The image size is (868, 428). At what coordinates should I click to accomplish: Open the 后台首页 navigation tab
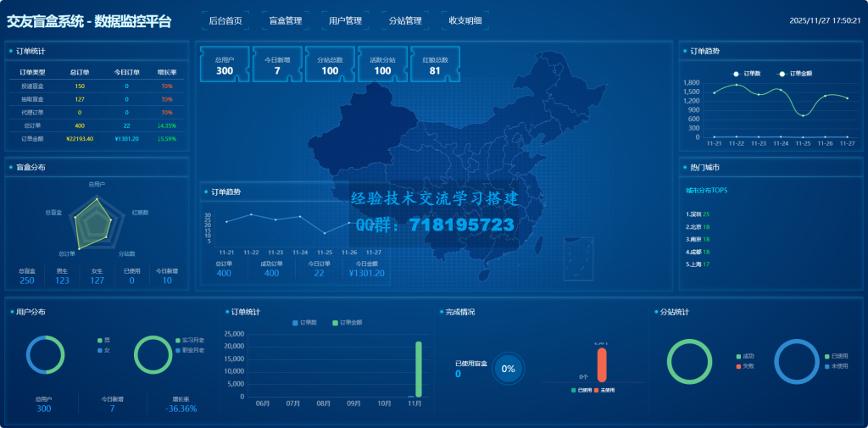pos(225,21)
